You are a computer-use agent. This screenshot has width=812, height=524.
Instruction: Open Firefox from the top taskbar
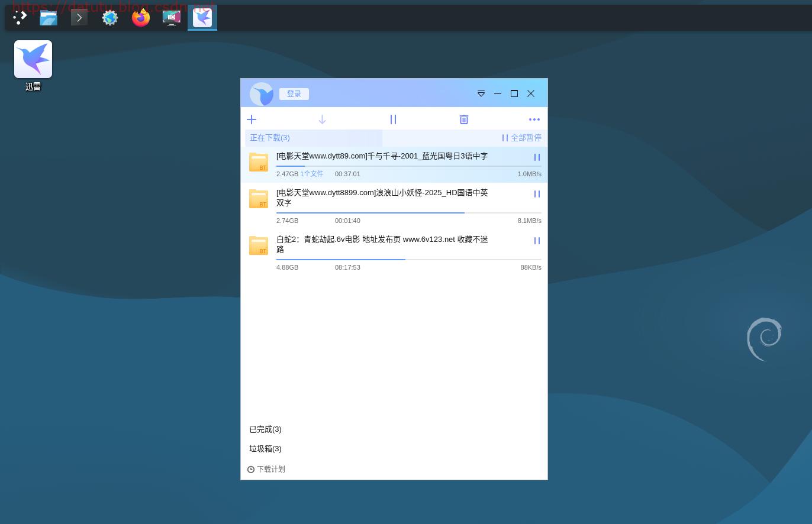141,18
